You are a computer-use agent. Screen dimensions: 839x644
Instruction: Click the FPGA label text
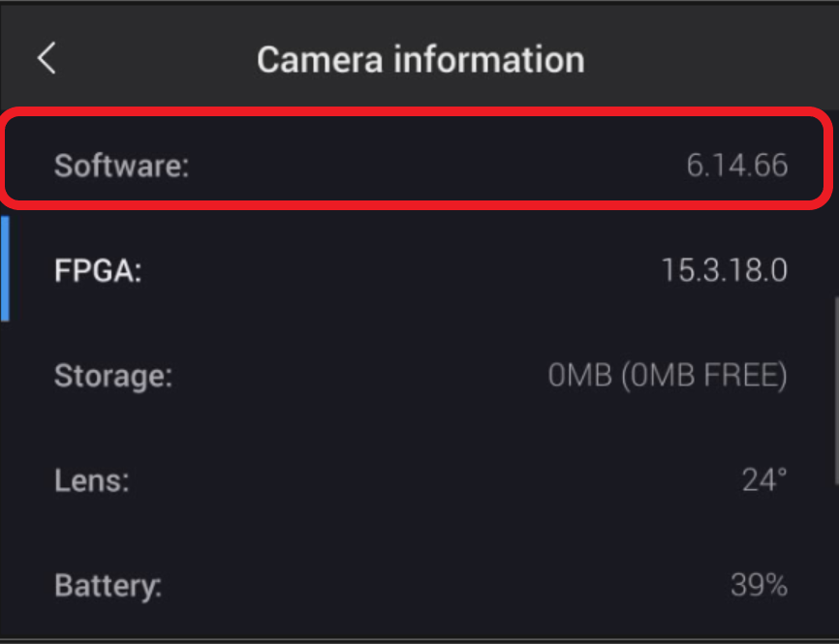98,271
